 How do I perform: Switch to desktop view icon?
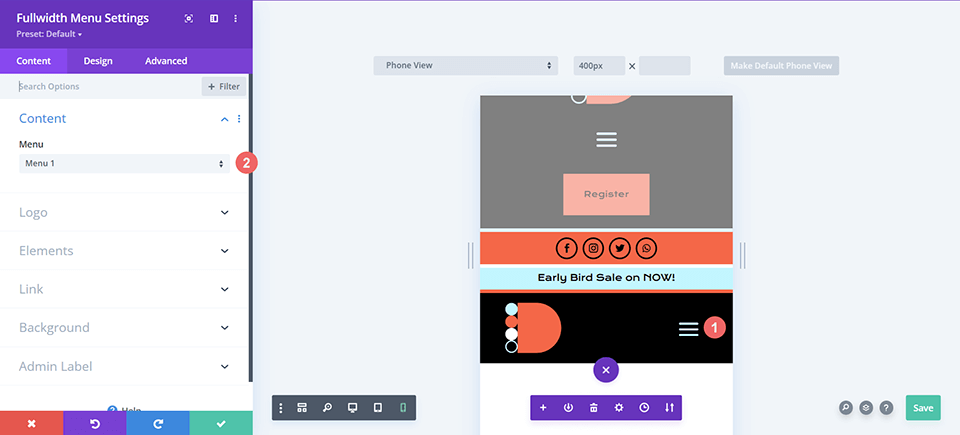352,408
